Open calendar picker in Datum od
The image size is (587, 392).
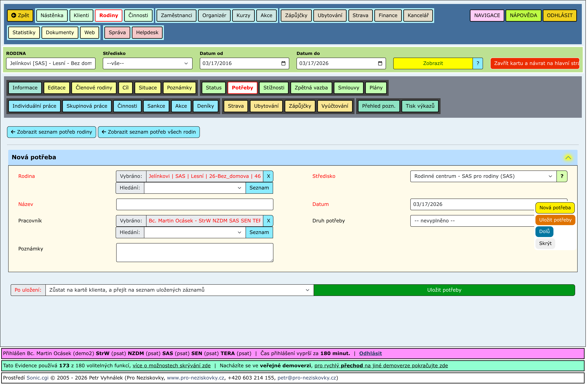coord(284,63)
